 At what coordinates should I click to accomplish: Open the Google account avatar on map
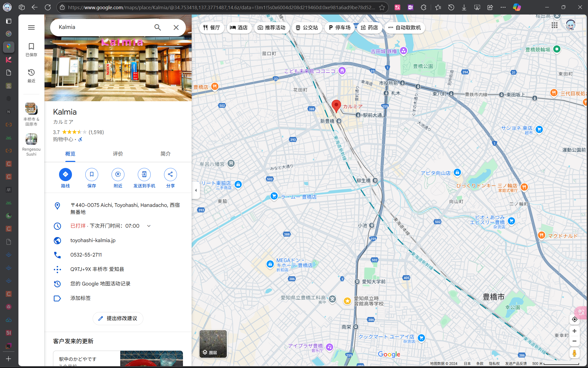570,25
